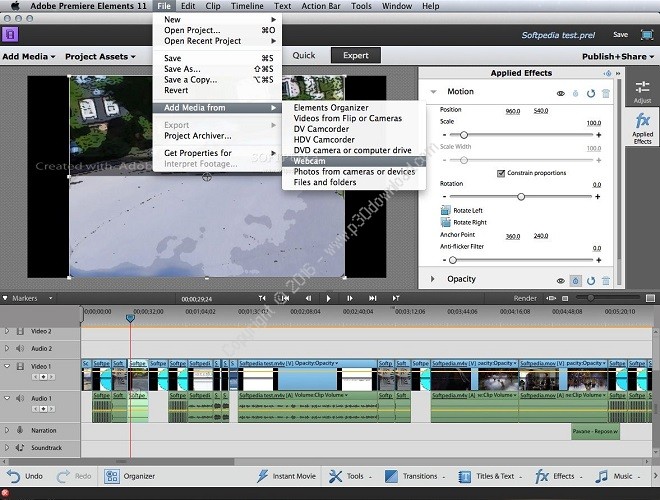Collapse the Audio 1 track
This screenshot has width=660, height=500.
(x=7, y=398)
